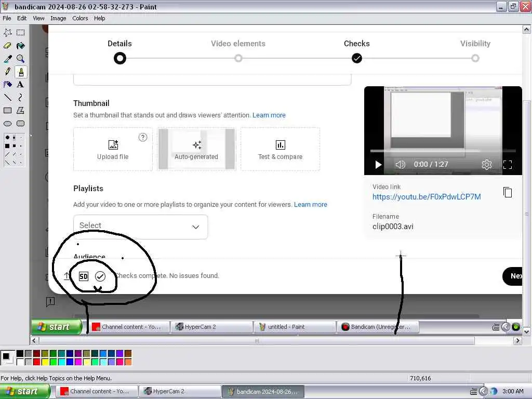Click the horizontal scrollbar left arrow
The width and height of the screenshot is (532, 399).
34,340
